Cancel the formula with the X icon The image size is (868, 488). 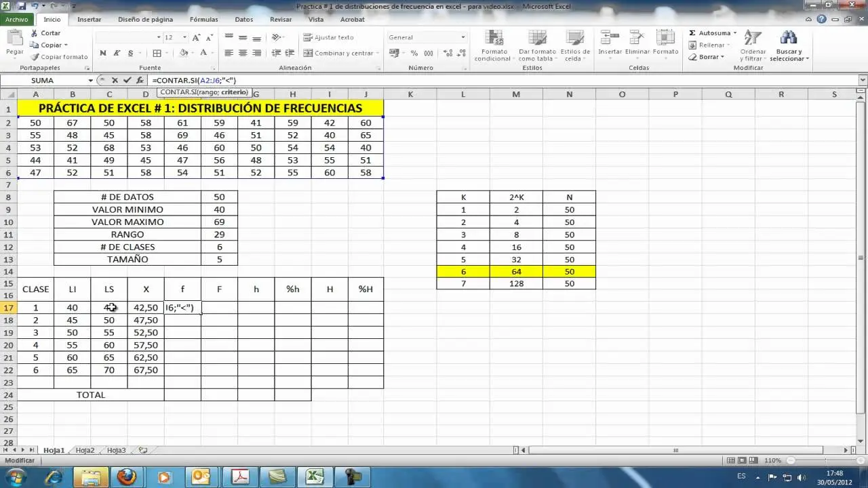point(115,80)
